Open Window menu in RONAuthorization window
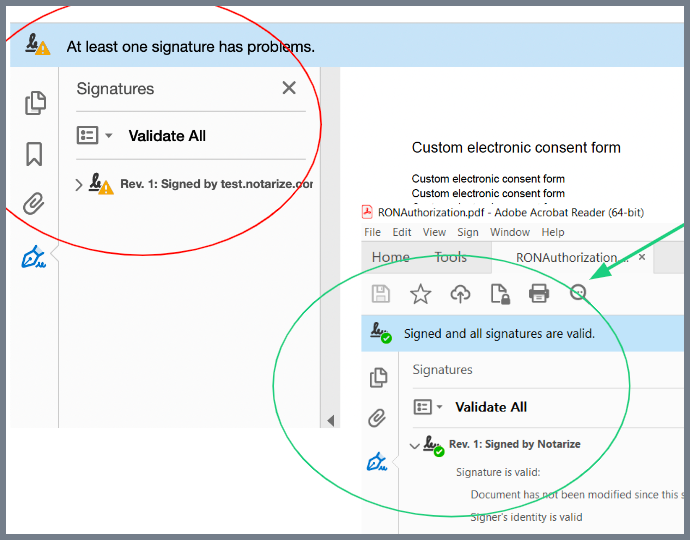The height and width of the screenshot is (540, 690). (x=510, y=232)
